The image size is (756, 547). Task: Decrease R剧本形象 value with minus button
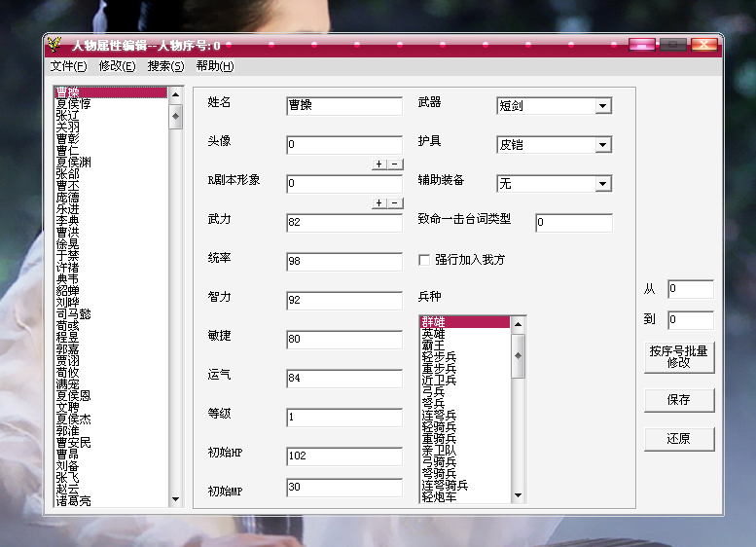(x=394, y=203)
